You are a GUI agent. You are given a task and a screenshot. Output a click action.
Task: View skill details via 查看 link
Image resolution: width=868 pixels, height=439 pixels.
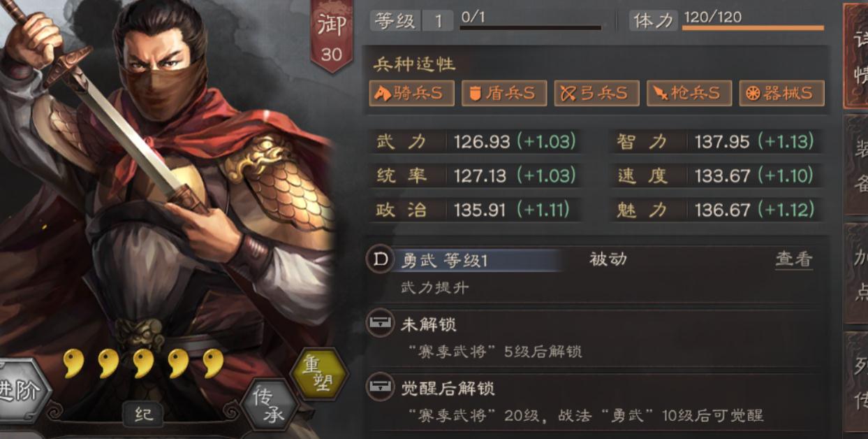click(794, 259)
